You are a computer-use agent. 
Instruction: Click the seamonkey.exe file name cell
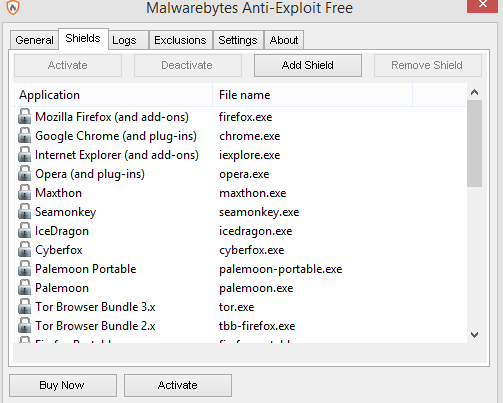(x=259, y=212)
